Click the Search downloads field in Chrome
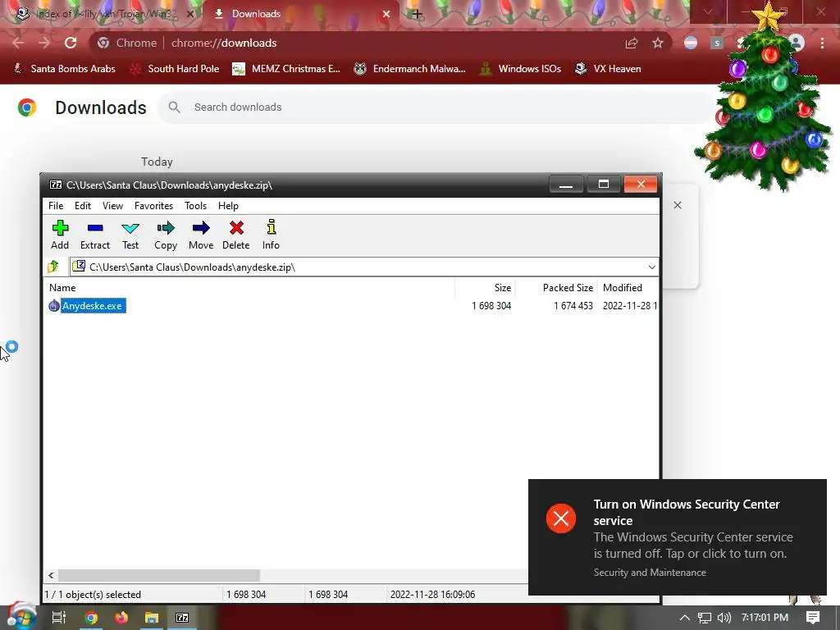The width and height of the screenshot is (840, 630). (434, 107)
